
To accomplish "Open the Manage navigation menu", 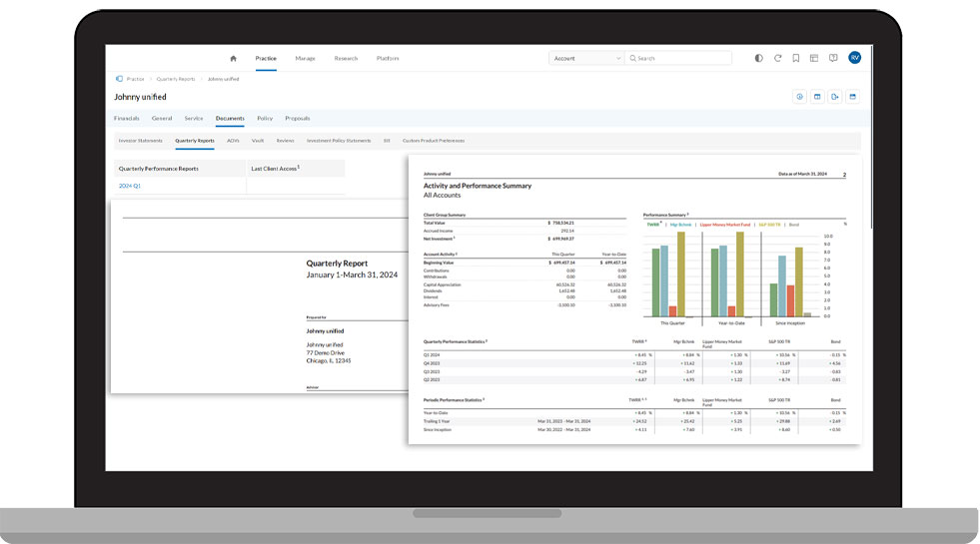I will pos(305,58).
